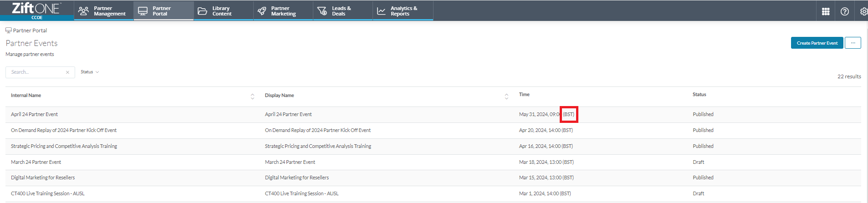Image resolution: width=868 pixels, height=203 pixels.
Task: Open March 24 Partner Event internal name
Action: click(36, 162)
